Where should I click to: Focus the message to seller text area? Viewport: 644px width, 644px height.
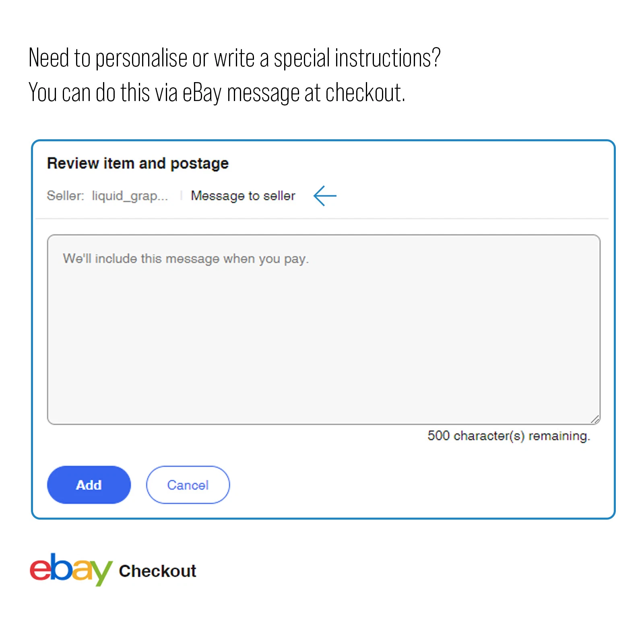pyautogui.click(x=324, y=329)
